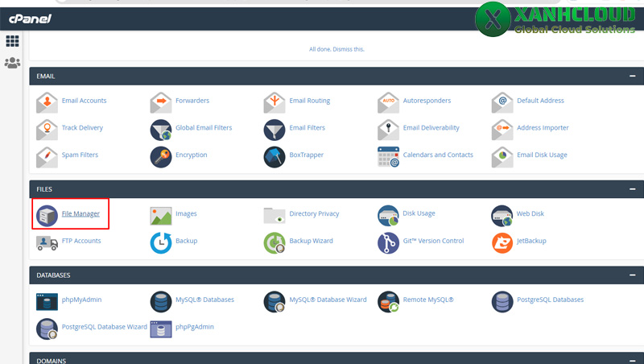The width and height of the screenshot is (644, 364).
Task: Click the Directory Privacy link
Action: coord(314,213)
